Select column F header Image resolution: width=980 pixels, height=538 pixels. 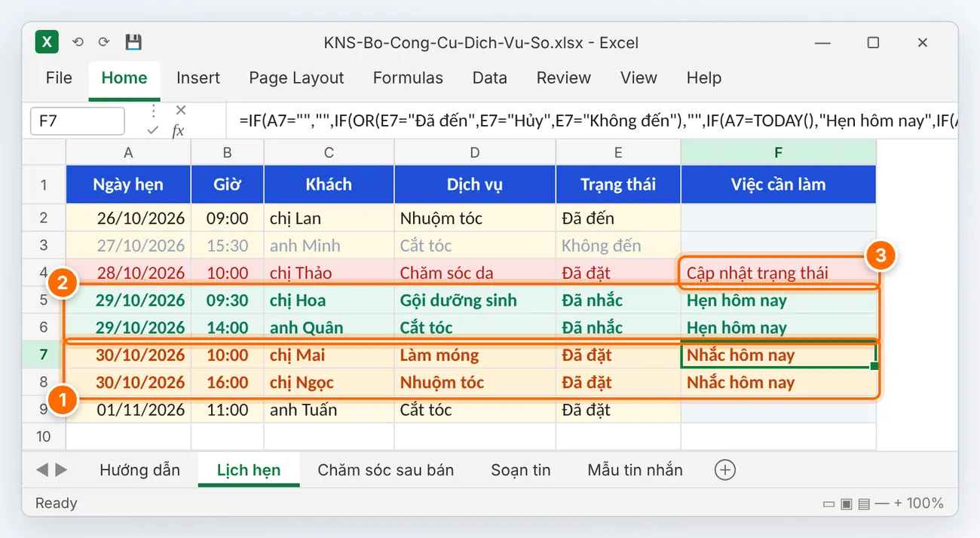778,153
